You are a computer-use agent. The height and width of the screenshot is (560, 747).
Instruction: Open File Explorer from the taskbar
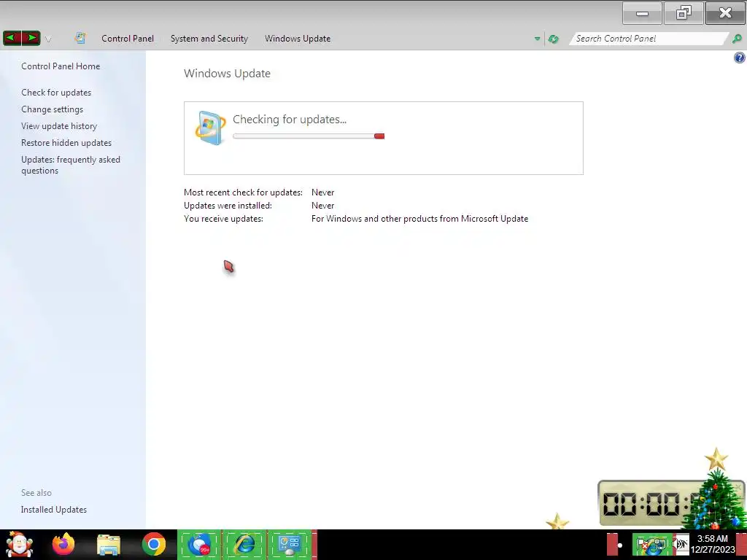109,545
